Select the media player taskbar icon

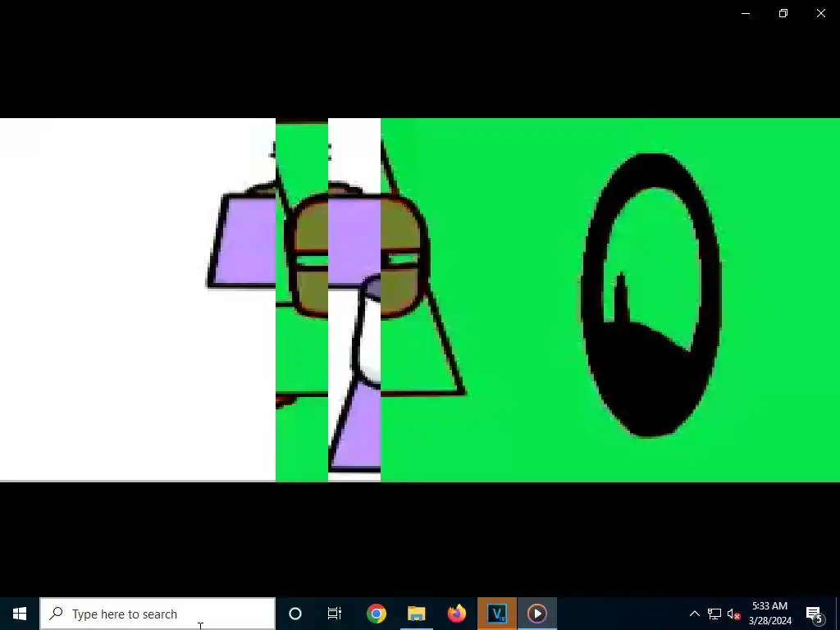coord(537,614)
